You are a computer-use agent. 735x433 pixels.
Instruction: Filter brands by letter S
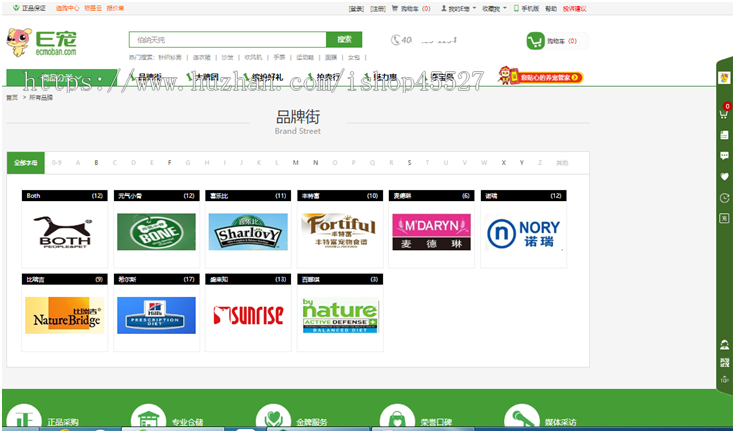point(409,163)
